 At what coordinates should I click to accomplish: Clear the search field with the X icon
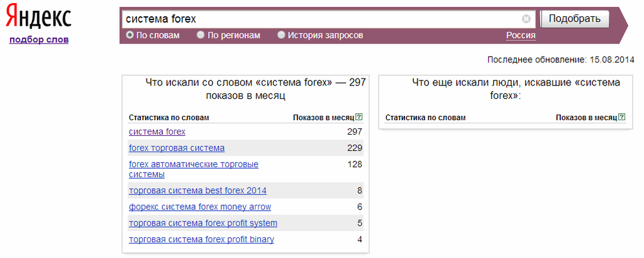click(526, 19)
